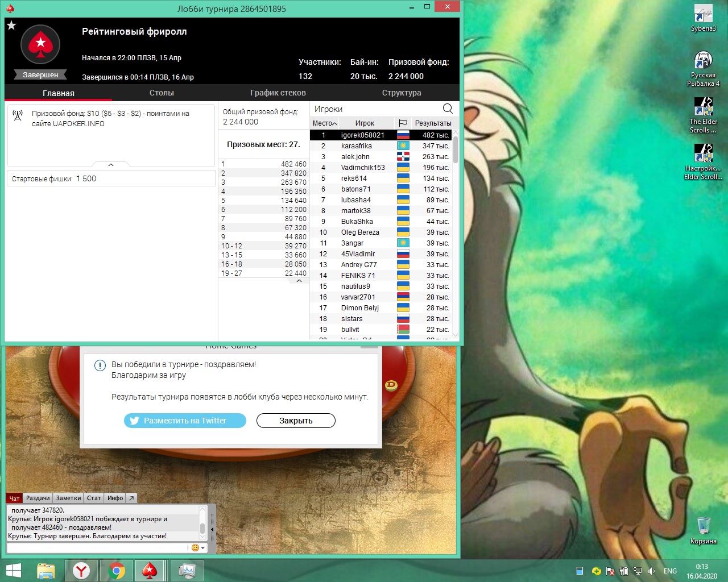Click the monitor app icon in taskbar
This screenshot has height=582, width=728.
187,571
